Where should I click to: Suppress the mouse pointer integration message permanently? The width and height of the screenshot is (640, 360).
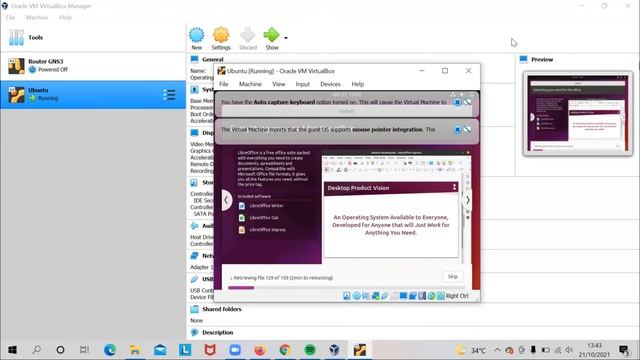467,129
